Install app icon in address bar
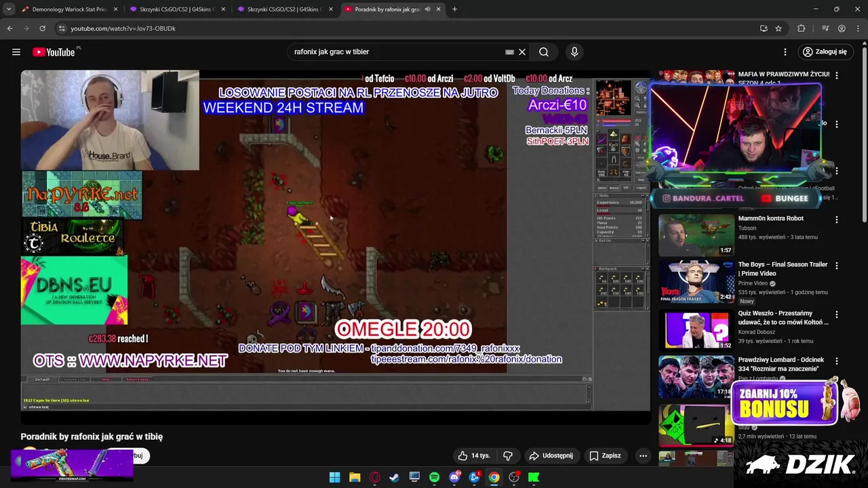 point(764,28)
